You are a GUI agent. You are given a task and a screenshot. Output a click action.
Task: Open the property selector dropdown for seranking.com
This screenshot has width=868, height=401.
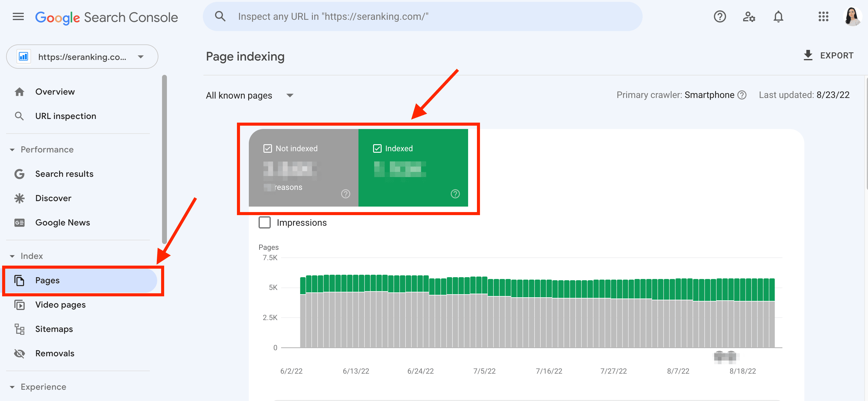click(x=82, y=57)
